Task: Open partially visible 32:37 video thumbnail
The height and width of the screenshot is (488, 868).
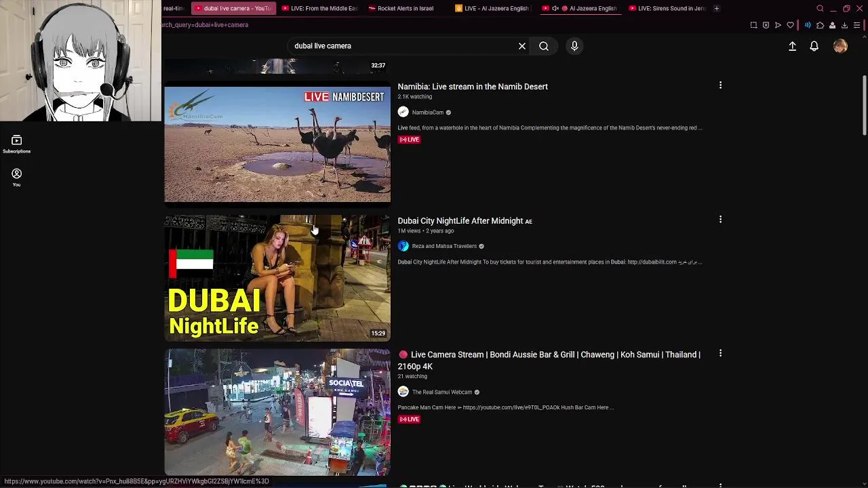Action: pos(277,66)
